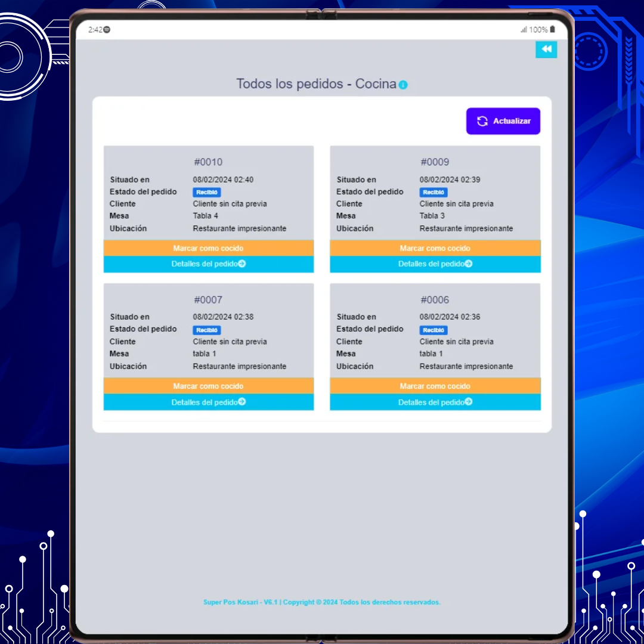Select the Recibió badge in order #0007
The height and width of the screenshot is (644, 644).
click(207, 330)
